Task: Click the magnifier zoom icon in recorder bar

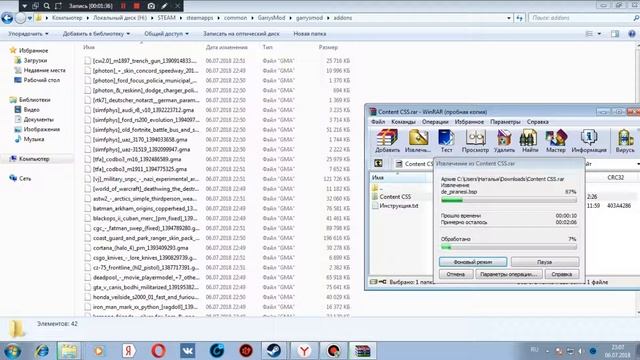Action: point(47,6)
